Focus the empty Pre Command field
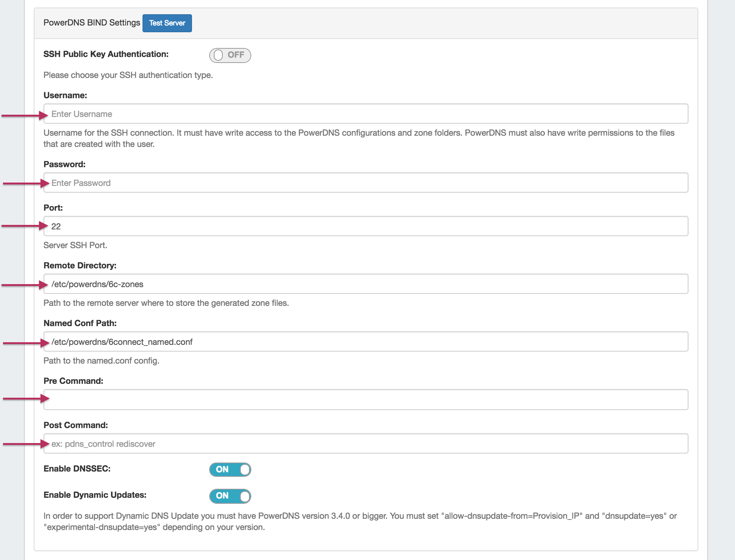This screenshot has height=560, width=735. 366,400
